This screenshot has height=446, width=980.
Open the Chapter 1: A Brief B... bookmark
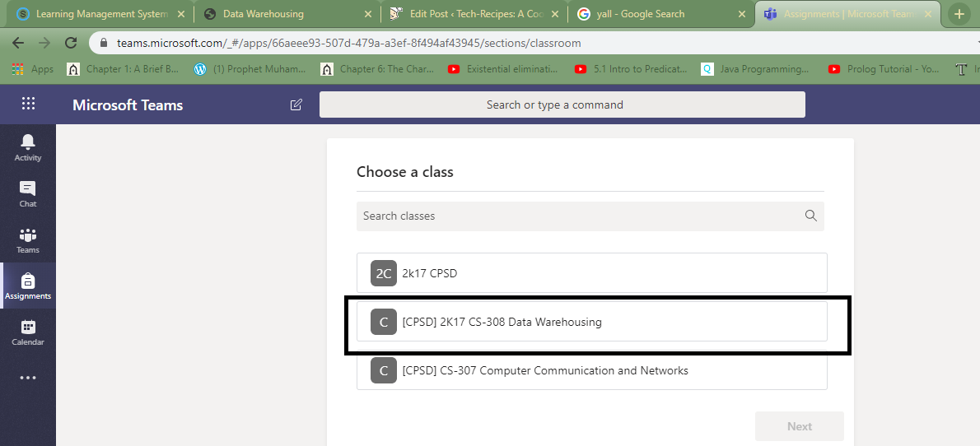[x=124, y=69]
